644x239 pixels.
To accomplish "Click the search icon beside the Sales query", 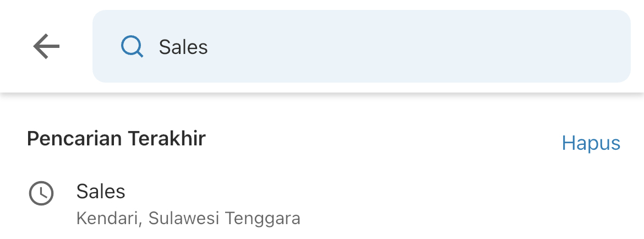I will [x=132, y=46].
